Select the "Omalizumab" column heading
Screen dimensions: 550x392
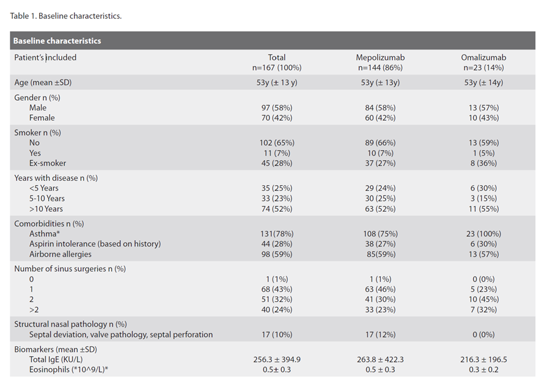483,58
